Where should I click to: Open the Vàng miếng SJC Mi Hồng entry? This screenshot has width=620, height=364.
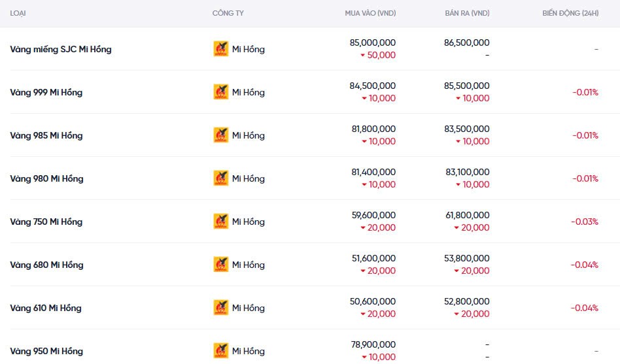(x=61, y=49)
